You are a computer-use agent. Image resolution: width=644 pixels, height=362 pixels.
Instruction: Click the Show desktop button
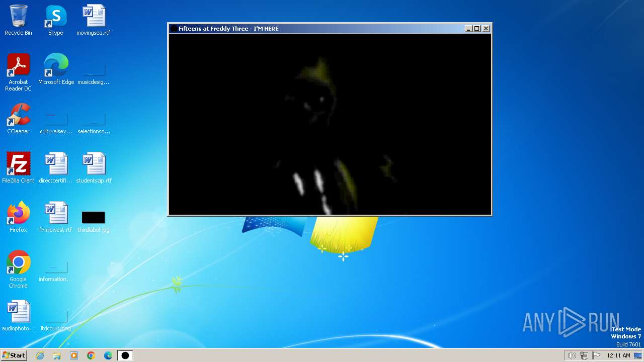tap(638, 355)
